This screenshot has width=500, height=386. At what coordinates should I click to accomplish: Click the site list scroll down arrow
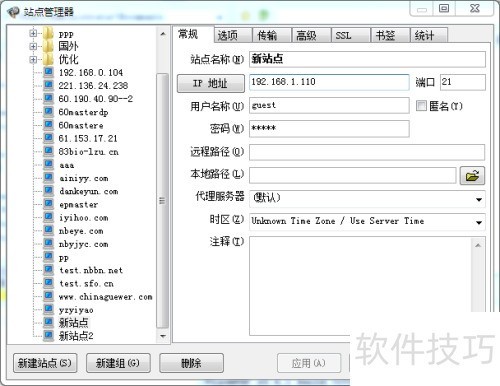163,336
